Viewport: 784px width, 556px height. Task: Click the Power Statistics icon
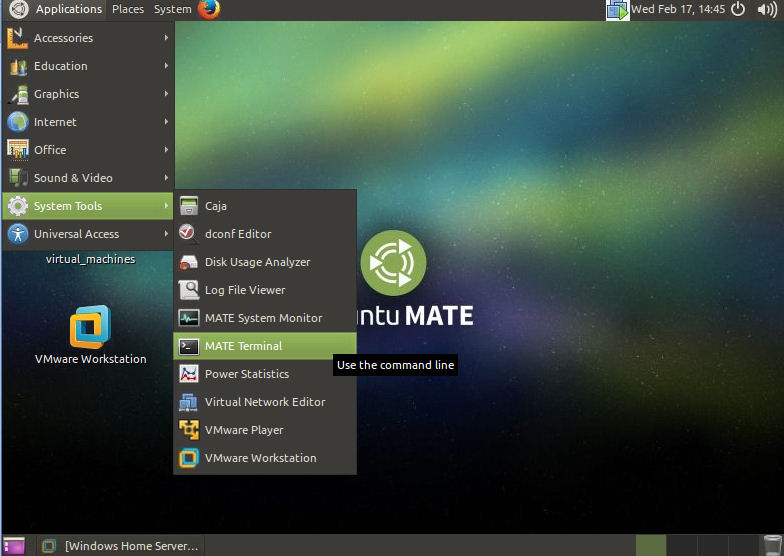coord(188,374)
